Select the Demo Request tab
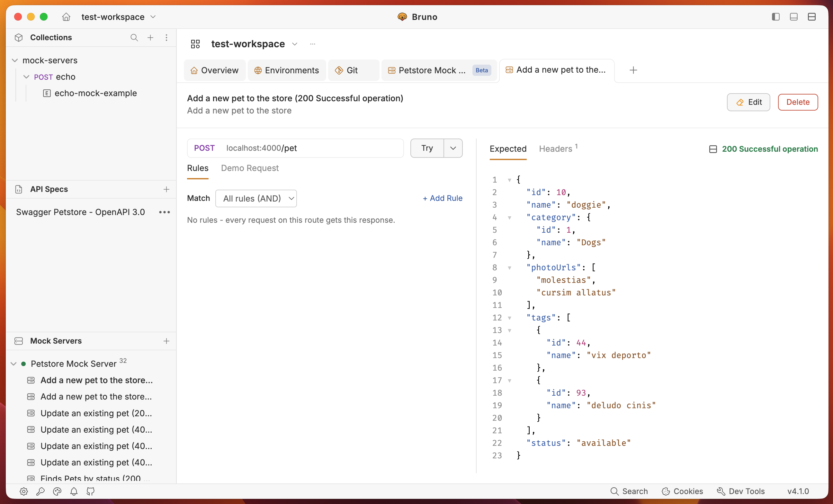Image resolution: width=833 pixels, height=504 pixels. click(250, 168)
